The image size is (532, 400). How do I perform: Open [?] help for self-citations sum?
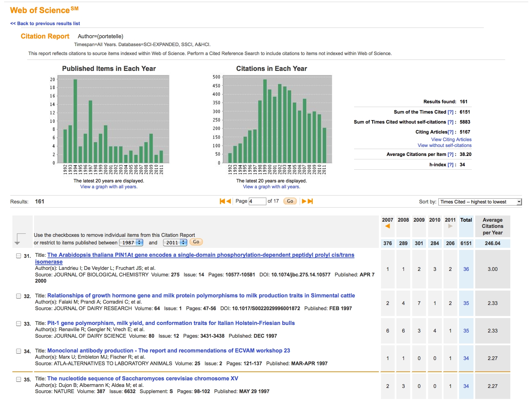pyautogui.click(x=450, y=122)
